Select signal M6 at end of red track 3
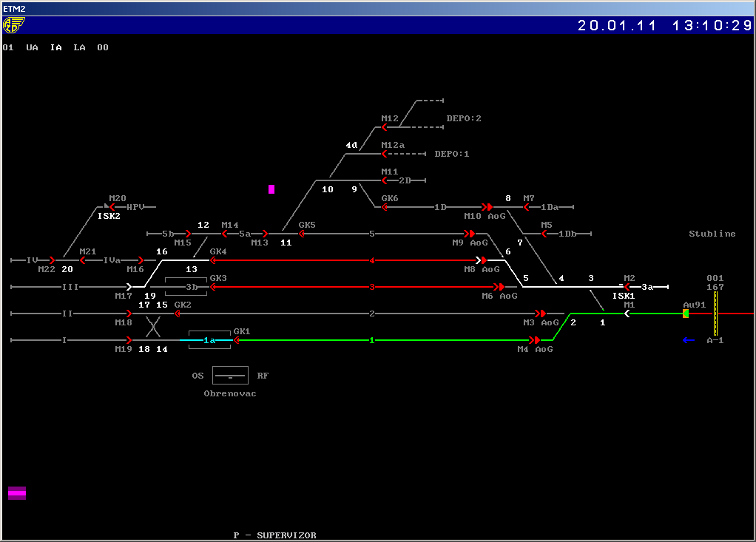The image size is (756, 542). (499, 287)
